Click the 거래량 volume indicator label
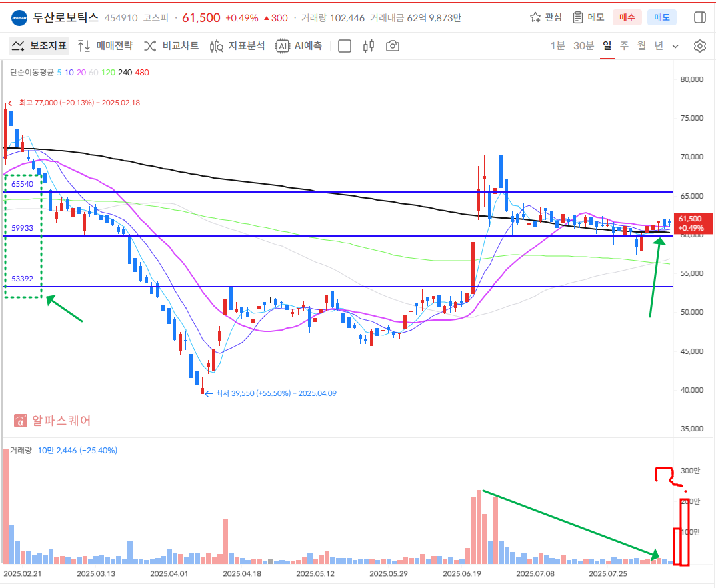716x588 pixels. pyautogui.click(x=21, y=451)
